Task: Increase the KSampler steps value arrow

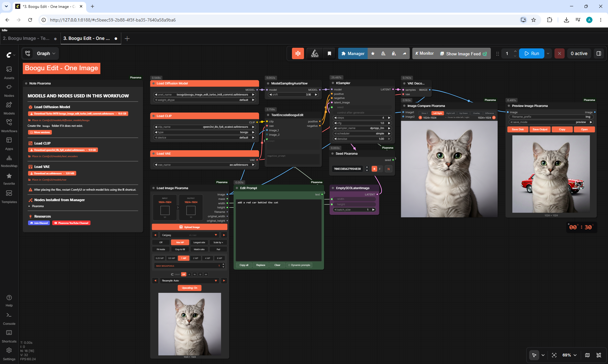Action: click(x=389, y=118)
